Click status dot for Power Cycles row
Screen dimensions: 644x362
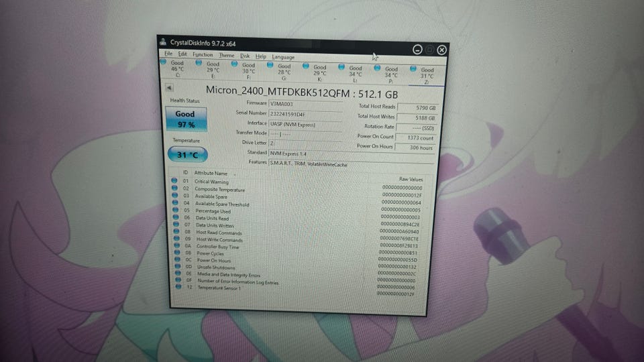(x=177, y=252)
